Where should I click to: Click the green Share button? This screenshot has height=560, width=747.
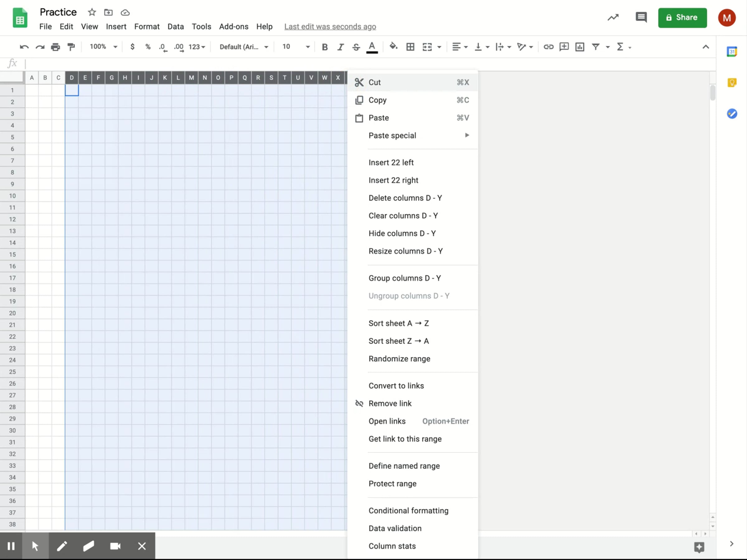coord(682,17)
